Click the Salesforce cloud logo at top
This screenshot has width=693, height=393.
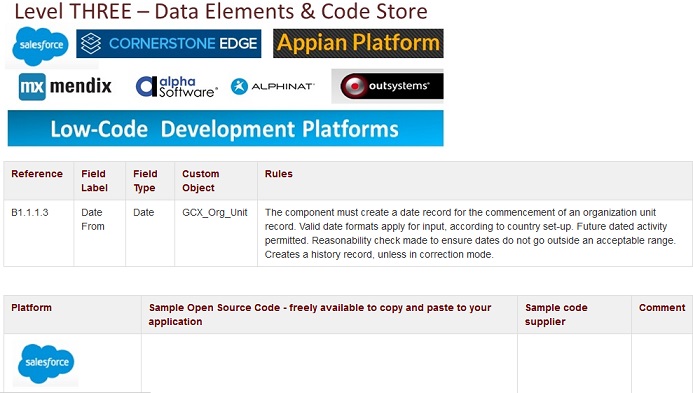(x=41, y=46)
